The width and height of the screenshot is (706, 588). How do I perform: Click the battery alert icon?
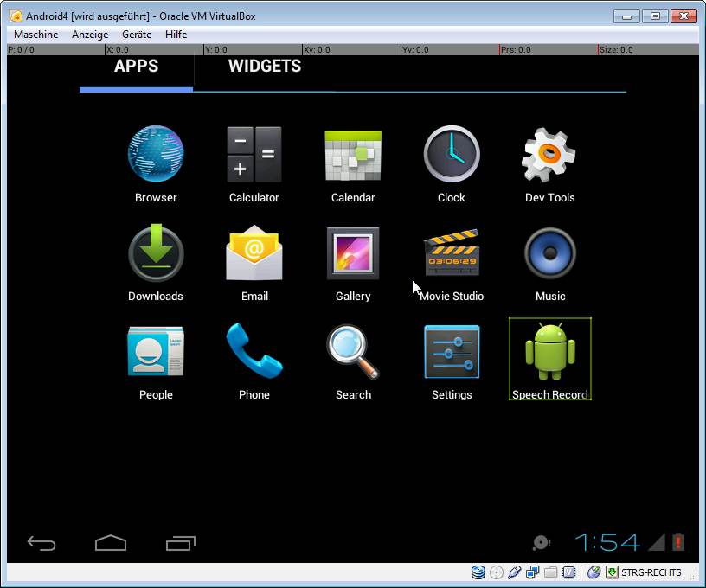(x=678, y=542)
